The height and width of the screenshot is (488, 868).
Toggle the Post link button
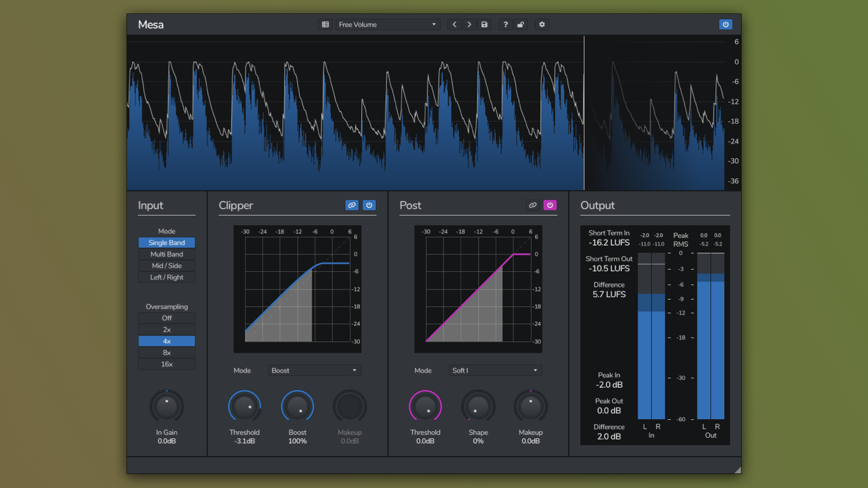(x=533, y=205)
